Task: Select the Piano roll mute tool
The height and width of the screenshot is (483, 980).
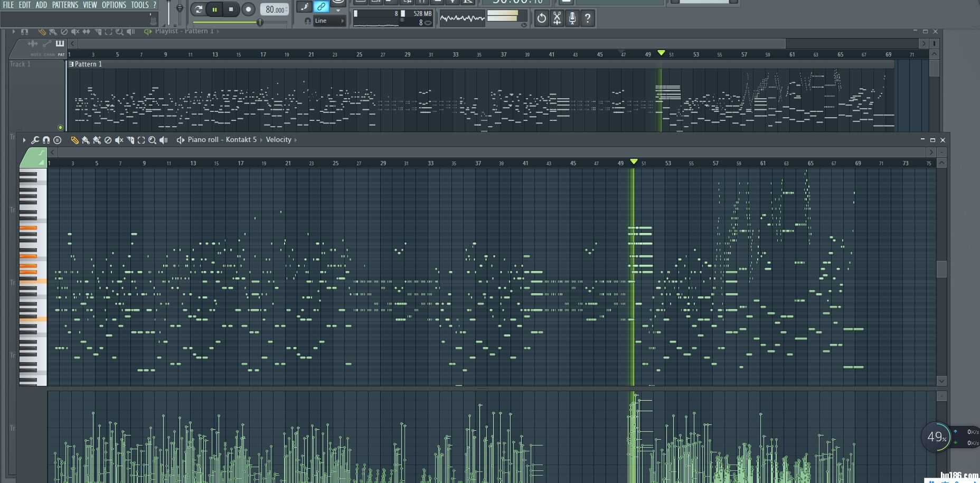Action: click(119, 140)
